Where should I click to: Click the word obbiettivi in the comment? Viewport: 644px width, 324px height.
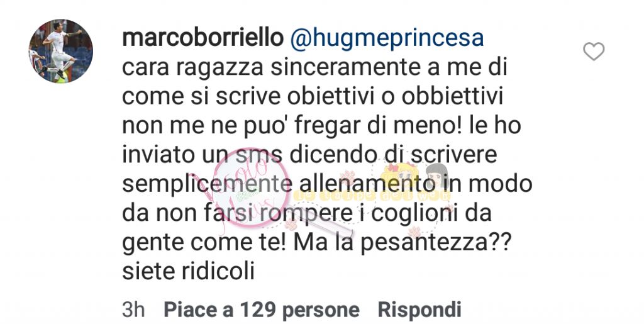[452, 96]
